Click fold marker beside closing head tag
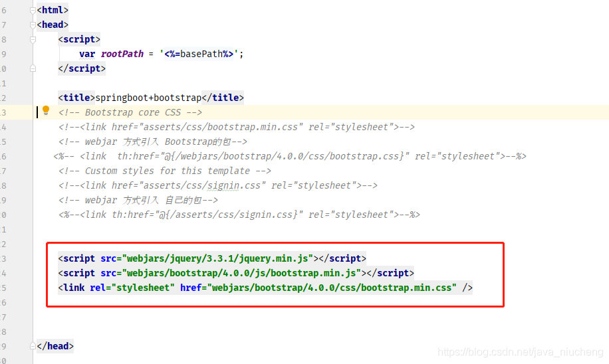The height and width of the screenshot is (364, 609). click(33, 346)
